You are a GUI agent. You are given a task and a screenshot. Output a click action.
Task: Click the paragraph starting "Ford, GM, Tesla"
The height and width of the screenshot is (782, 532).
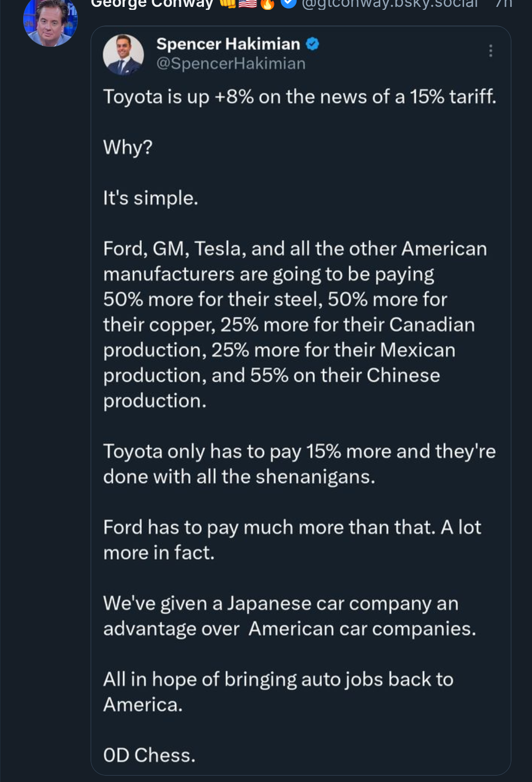(295, 325)
